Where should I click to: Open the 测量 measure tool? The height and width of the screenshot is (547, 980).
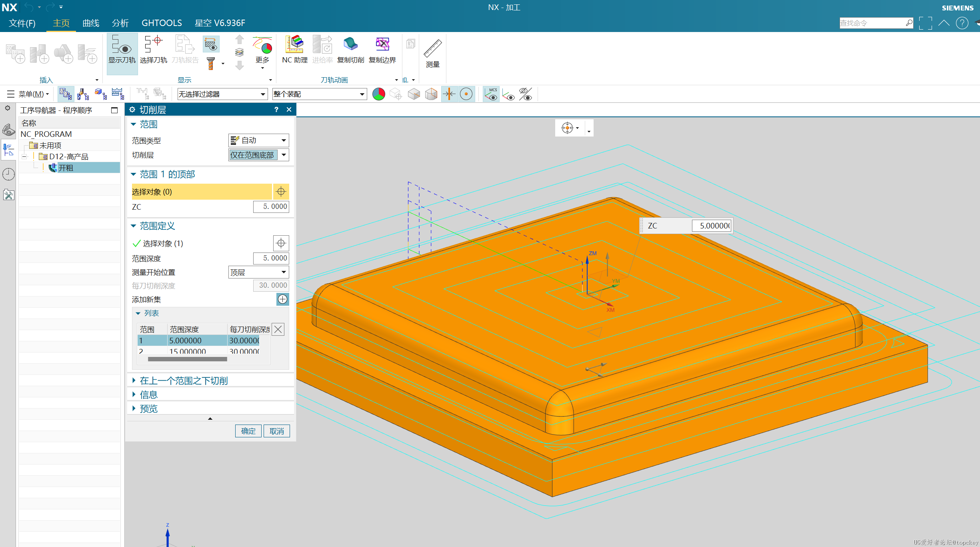[432, 54]
